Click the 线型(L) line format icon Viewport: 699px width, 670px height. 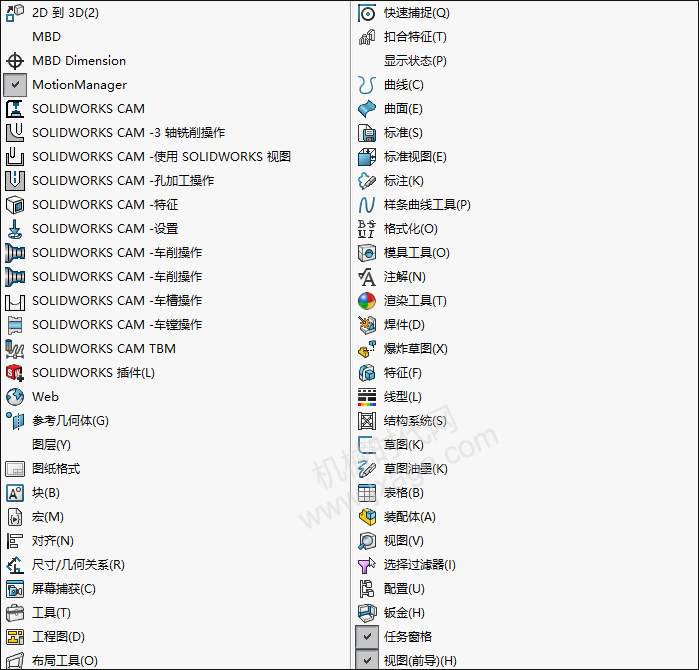(x=367, y=397)
